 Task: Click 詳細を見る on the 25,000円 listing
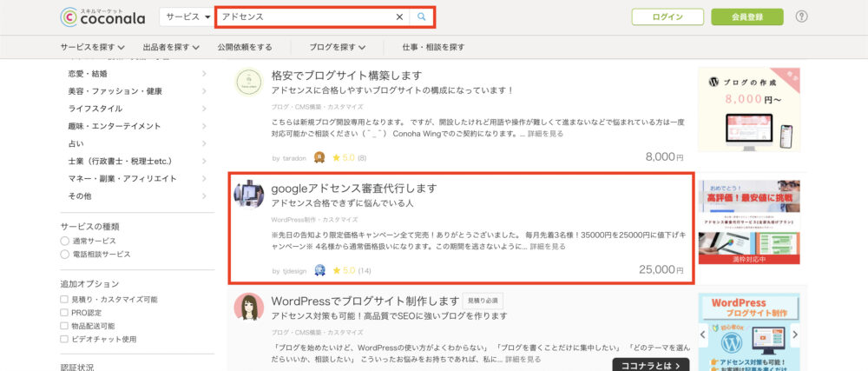(548, 247)
